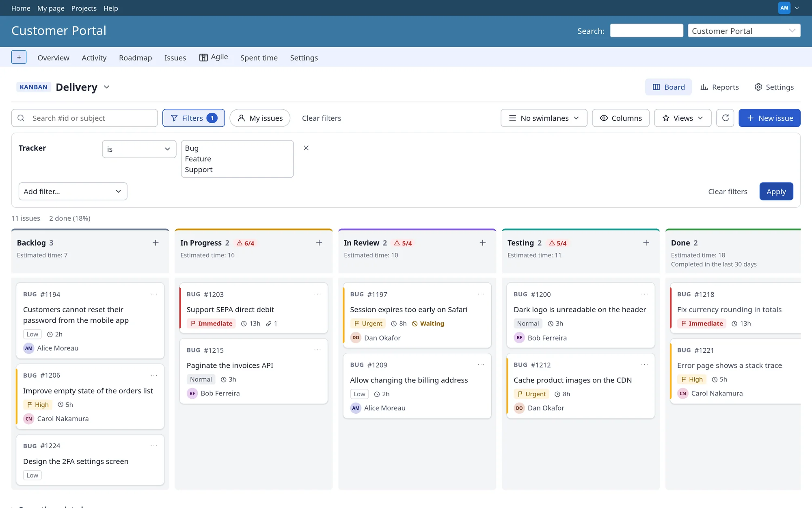This screenshot has height=508, width=812.
Task: Open the more menu on card #1224
Action: click(154, 446)
